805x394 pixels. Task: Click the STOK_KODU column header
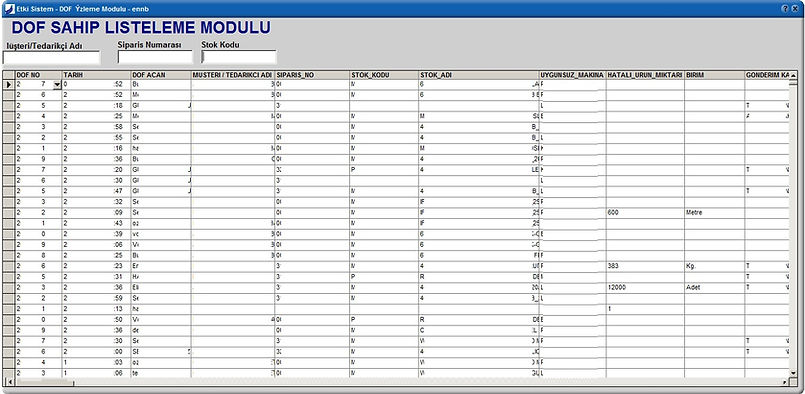384,75
